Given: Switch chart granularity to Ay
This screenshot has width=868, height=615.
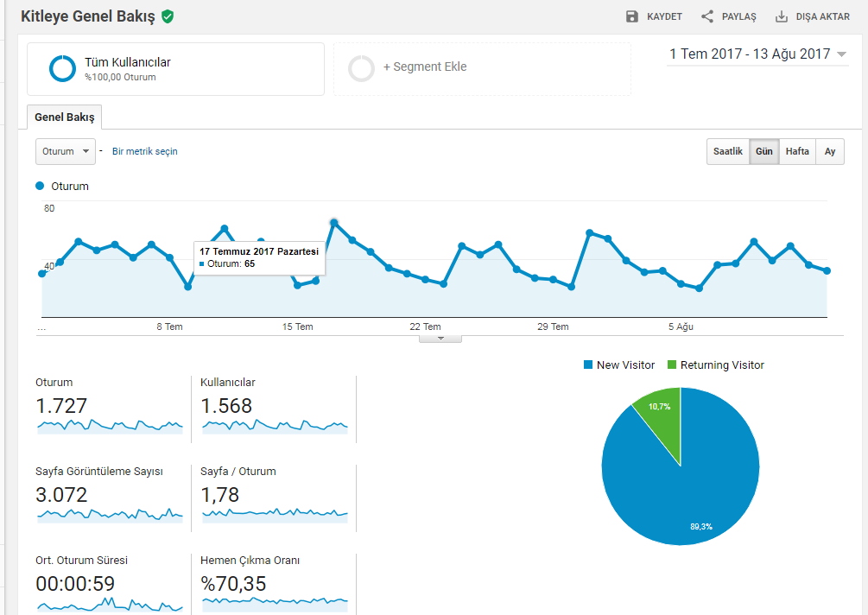Looking at the screenshot, I should tap(830, 151).
